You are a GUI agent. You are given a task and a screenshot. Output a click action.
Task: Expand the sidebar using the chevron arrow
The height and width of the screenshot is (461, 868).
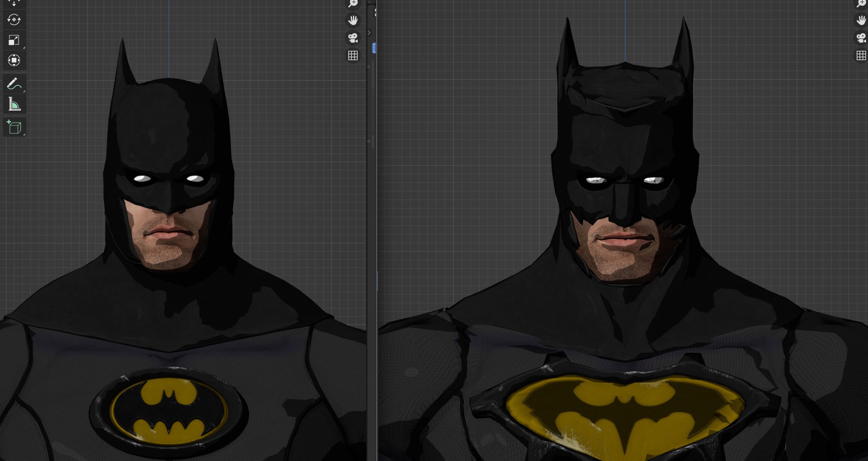point(369,33)
